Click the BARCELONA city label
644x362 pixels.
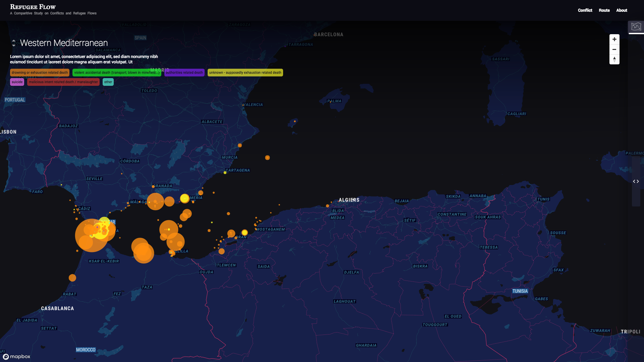point(329,35)
